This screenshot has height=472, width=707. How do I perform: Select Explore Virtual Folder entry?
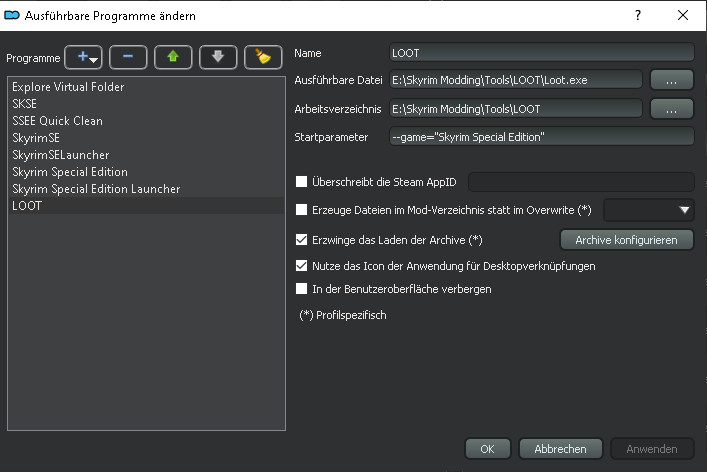coord(68,87)
